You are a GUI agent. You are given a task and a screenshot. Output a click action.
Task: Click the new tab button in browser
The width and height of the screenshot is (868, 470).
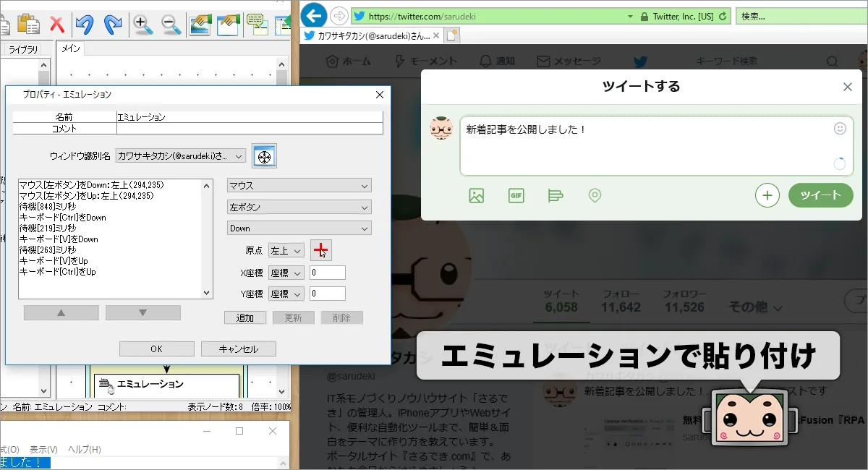point(452,35)
